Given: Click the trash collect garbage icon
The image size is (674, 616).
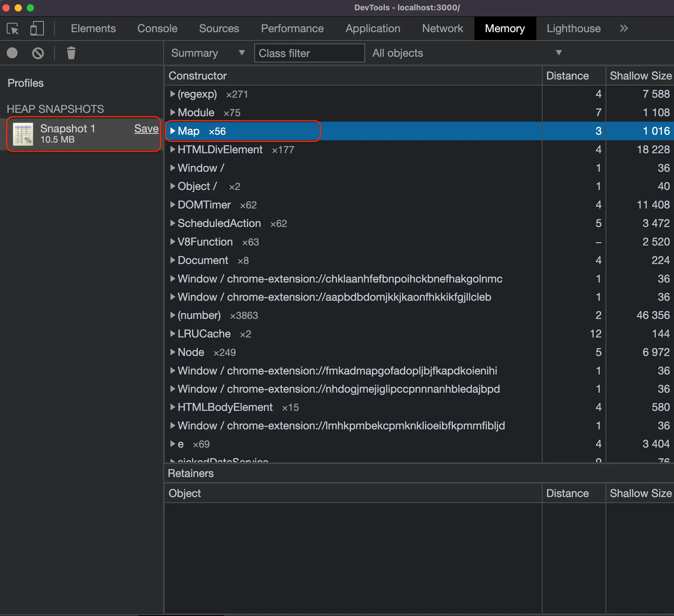Looking at the screenshot, I should [x=71, y=53].
